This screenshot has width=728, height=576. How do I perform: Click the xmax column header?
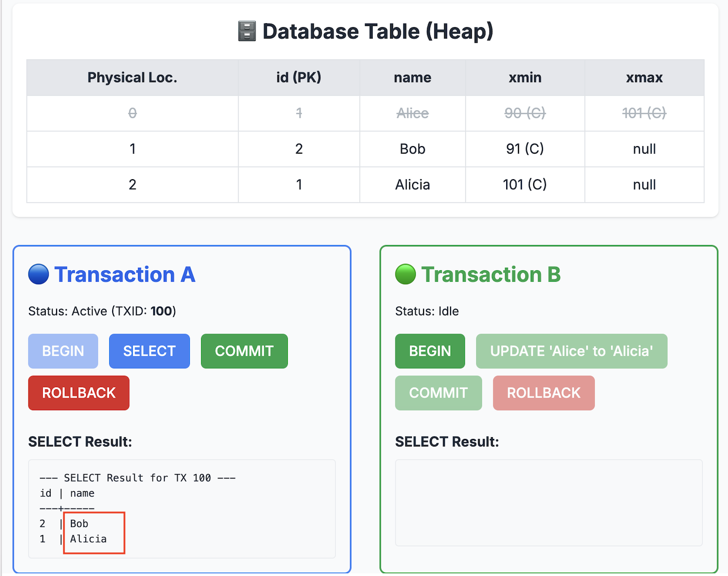click(644, 78)
